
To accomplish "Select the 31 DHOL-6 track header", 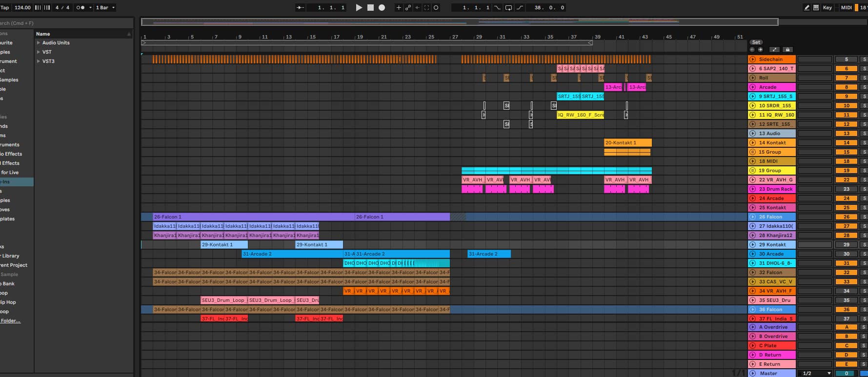I will coord(771,263).
